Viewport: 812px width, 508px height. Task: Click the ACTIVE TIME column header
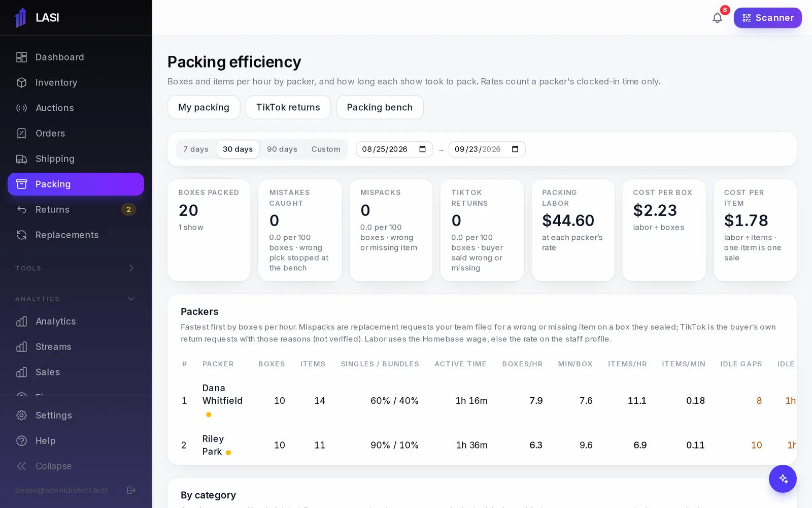click(460, 364)
